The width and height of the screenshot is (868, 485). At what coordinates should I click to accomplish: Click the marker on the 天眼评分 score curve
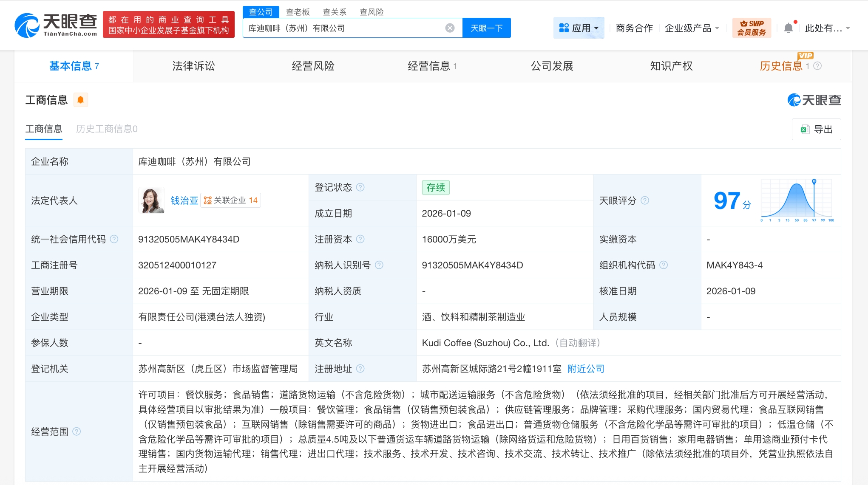point(814,182)
